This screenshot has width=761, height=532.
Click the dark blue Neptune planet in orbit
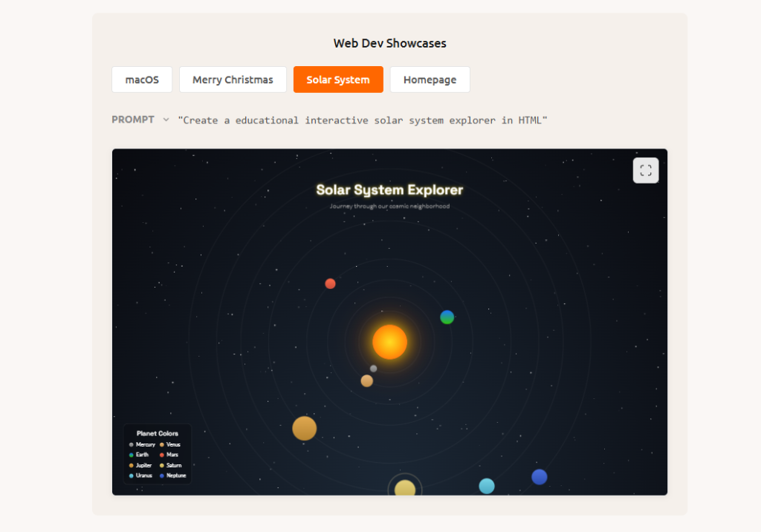tap(540, 477)
